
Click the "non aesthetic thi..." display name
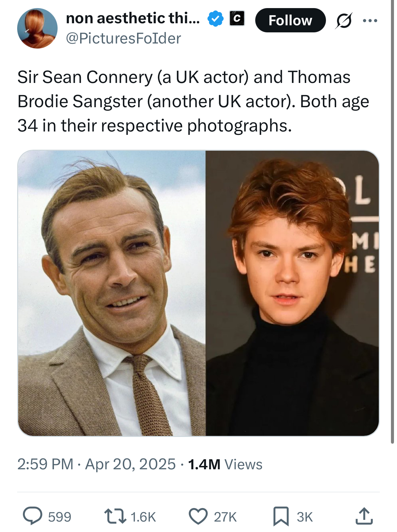(133, 18)
